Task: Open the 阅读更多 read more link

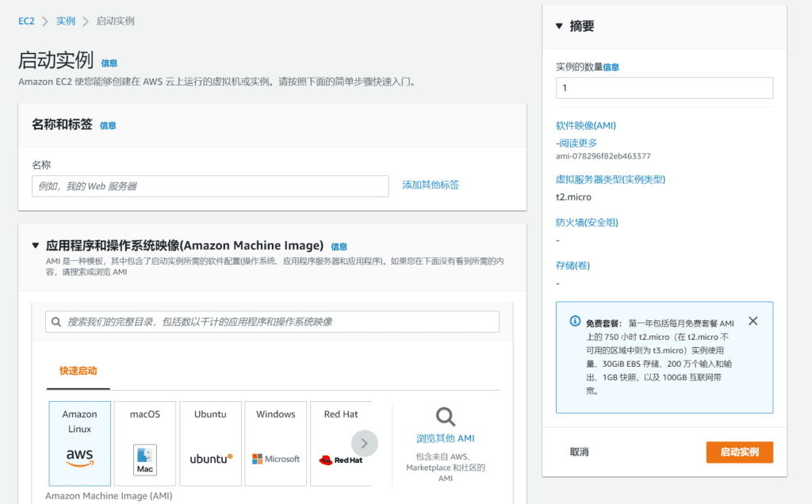Action: click(579, 143)
